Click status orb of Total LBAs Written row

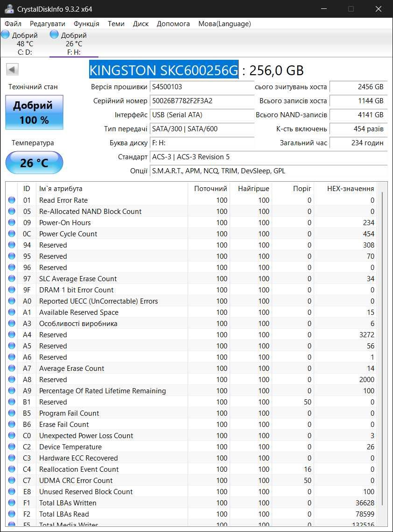(x=12, y=502)
